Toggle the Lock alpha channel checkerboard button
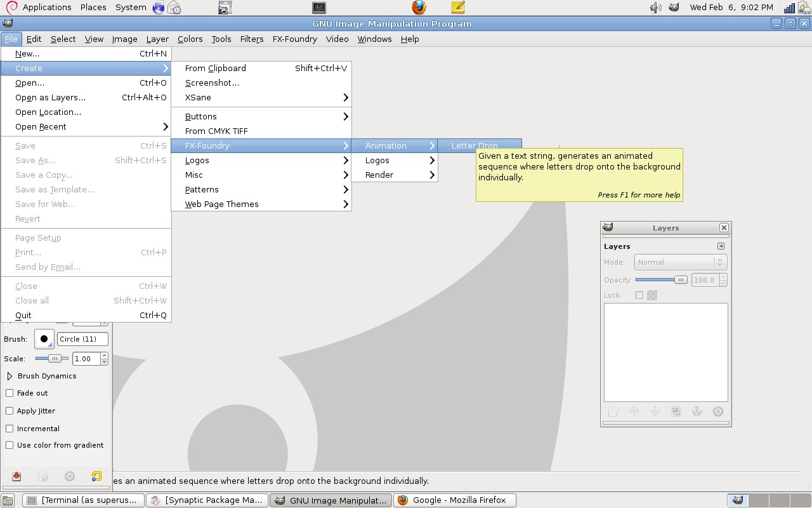The width and height of the screenshot is (812, 508). pos(652,295)
